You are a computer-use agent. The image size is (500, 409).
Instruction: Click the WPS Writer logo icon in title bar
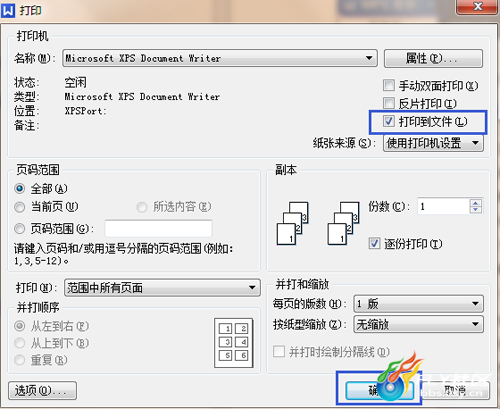[8, 10]
